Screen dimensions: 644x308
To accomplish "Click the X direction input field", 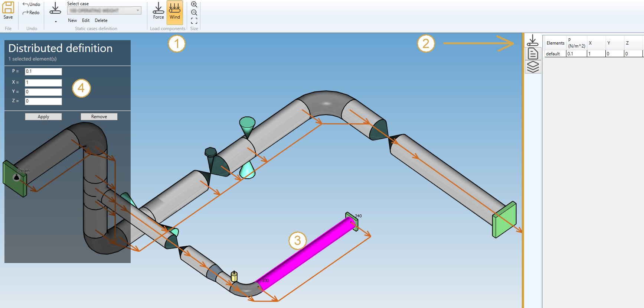I will pyautogui.click(x=43, y=82).
